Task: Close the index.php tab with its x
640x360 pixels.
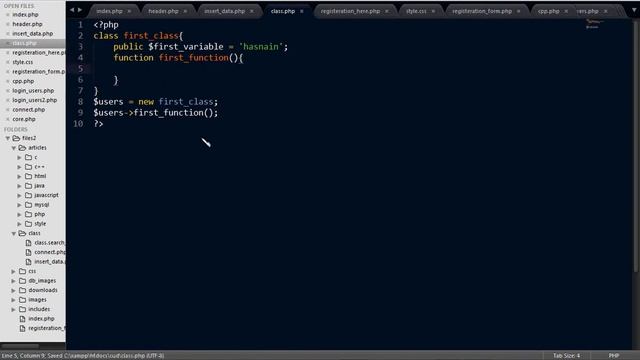Action: point(129,11)
